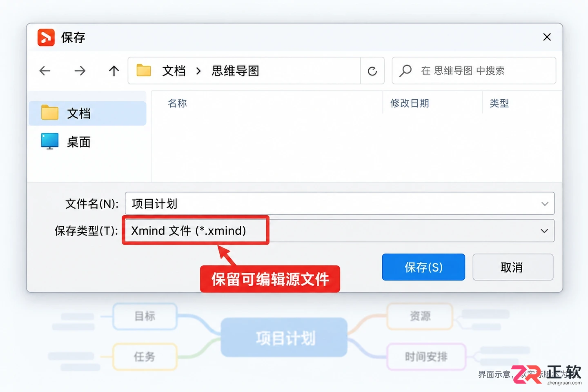This screenshot has height=392, width=588.
Task: Click the folder icon in address bar
Action: tap(144, 70)
